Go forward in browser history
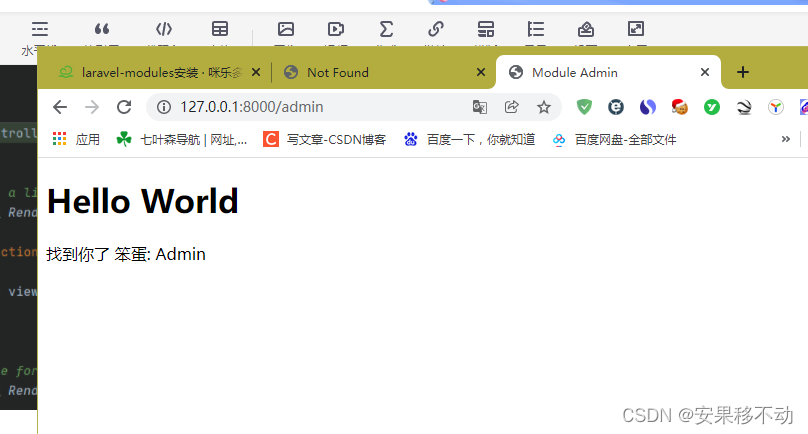This screenshot has width=808, height=434. (x=92, y=107)
